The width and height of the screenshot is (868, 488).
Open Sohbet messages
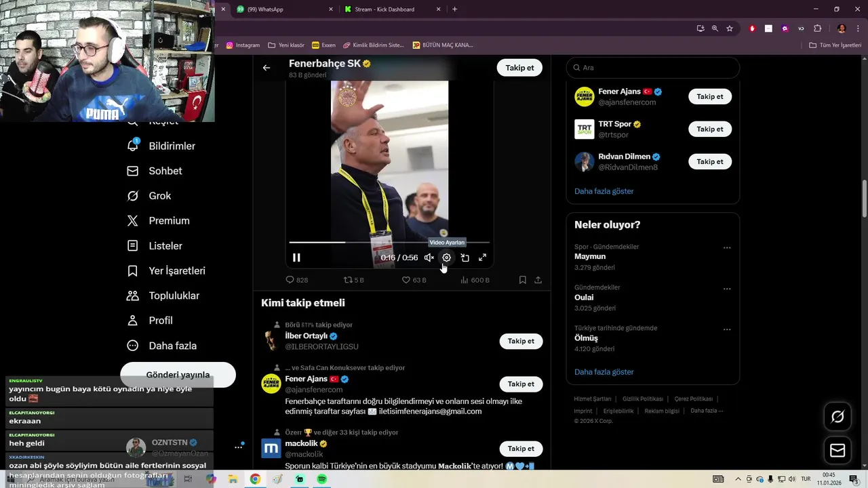coord(155,171)
